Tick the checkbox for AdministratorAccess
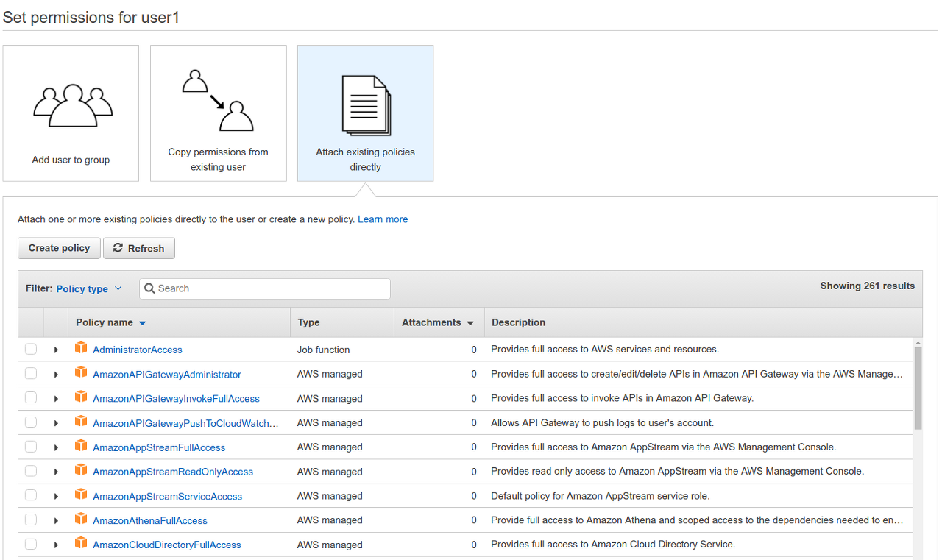942x560 pixels. click(x=31, y=350)
